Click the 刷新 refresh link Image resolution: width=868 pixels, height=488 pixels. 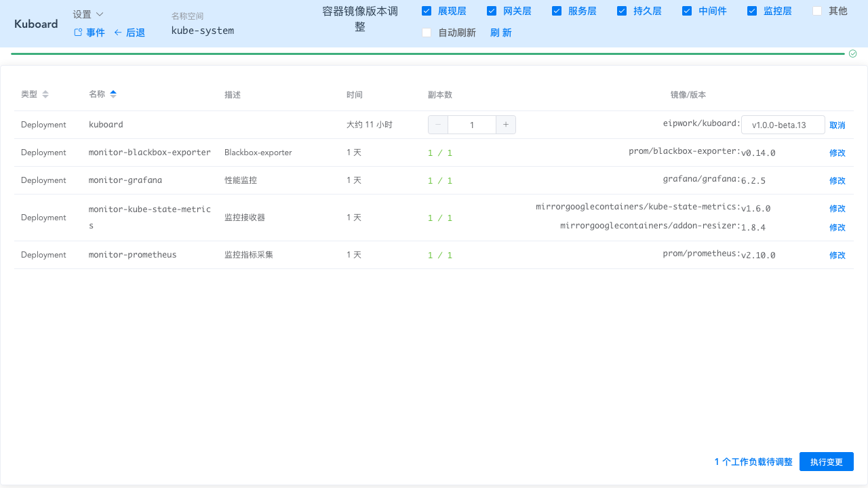[x=501, y=33]
